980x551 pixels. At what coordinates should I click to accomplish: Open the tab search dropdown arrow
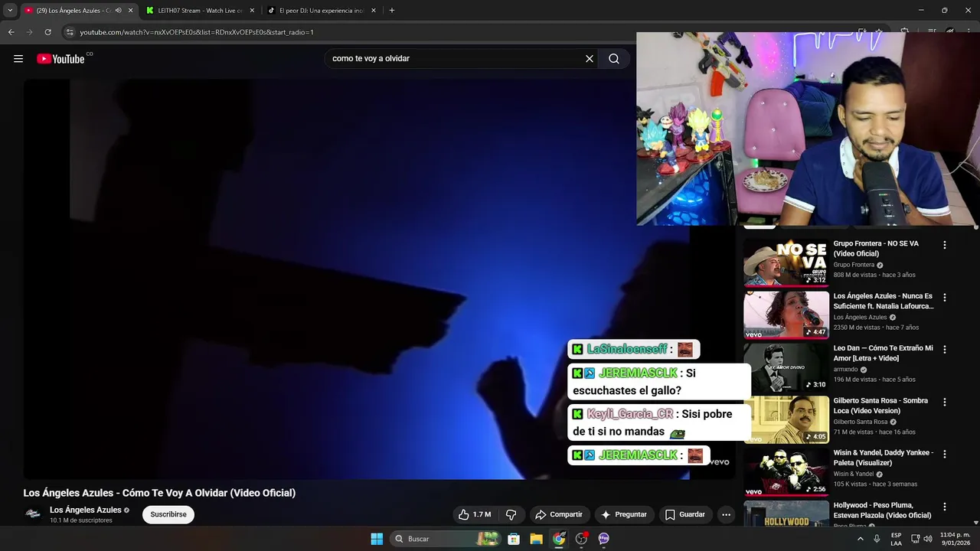[10, 11]
